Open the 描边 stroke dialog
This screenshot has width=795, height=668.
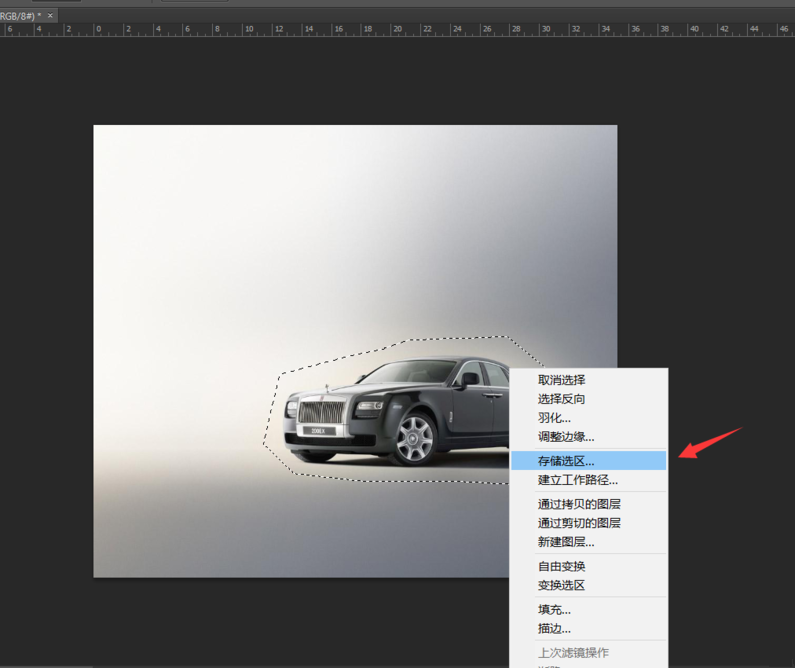[x=554, y=628]
